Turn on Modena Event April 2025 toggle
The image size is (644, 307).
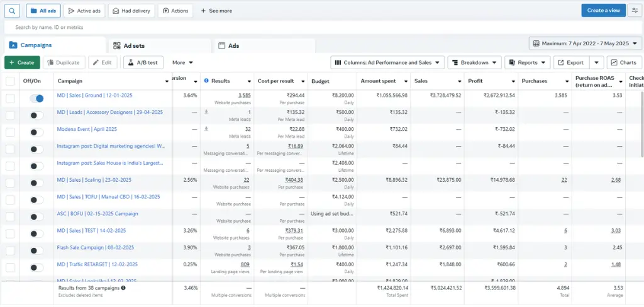click(x=36, y=132)
